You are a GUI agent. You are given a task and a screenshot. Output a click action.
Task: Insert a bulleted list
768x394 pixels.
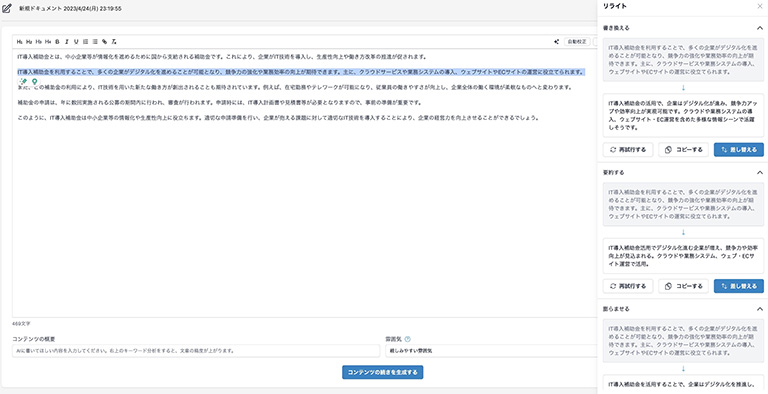click(x=95, y=42)
